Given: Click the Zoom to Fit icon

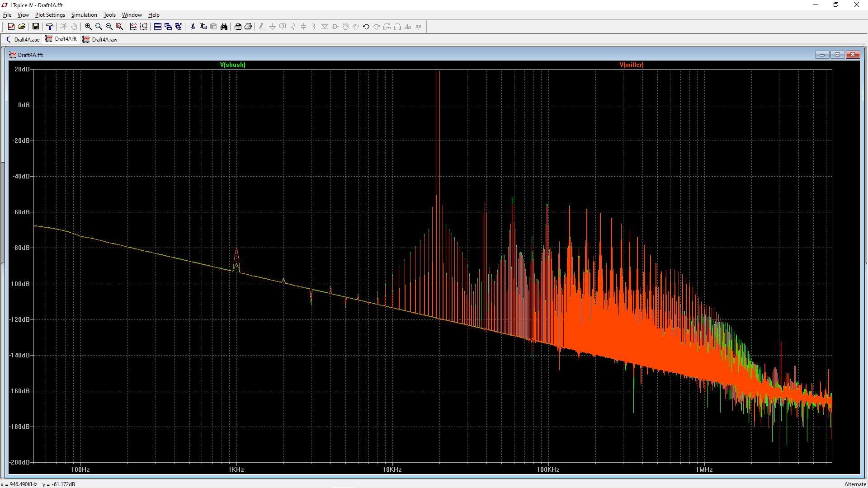Looking at the screenshot, I should pyautogui.click(x=119, y=27).
